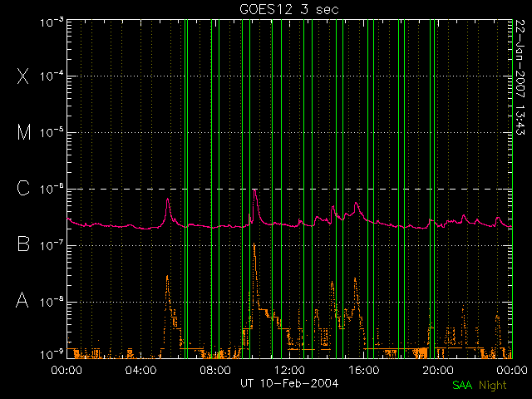
Task: Click the highest pink flux peak near 10:00
Action: pyautogui.click(x=254, y=192)
